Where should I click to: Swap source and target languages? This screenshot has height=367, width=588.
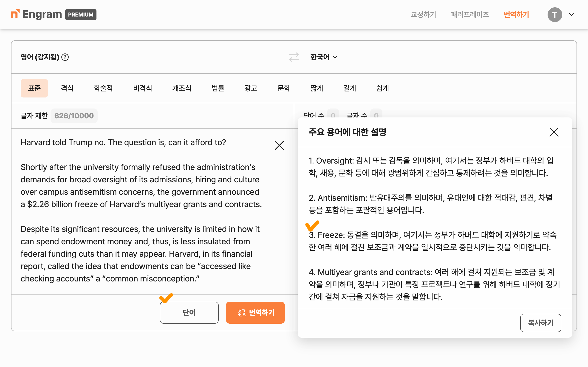tap(294, 57)
